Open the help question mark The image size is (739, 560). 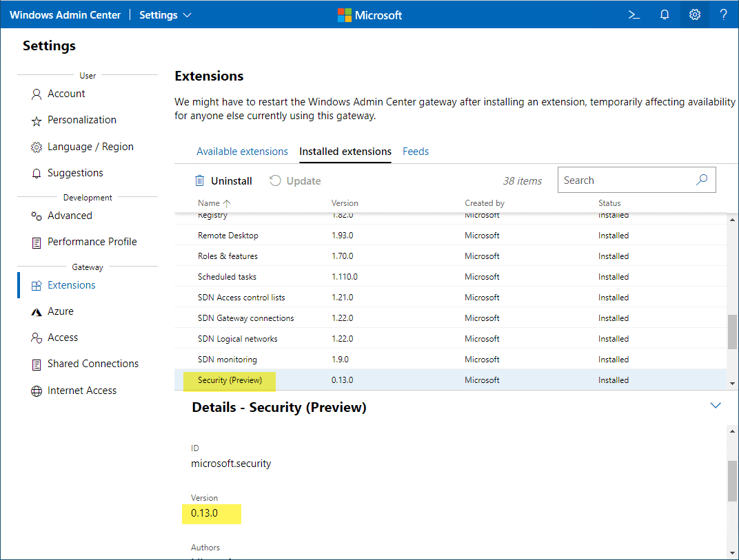723,14
